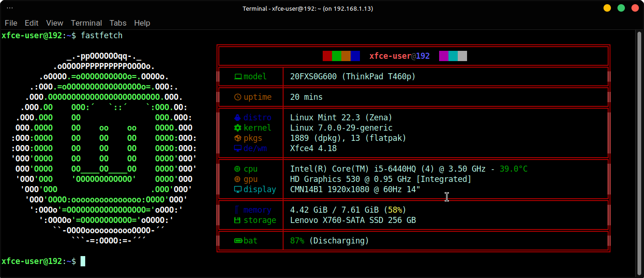Open the Terminal menu

tap(86, 23)
